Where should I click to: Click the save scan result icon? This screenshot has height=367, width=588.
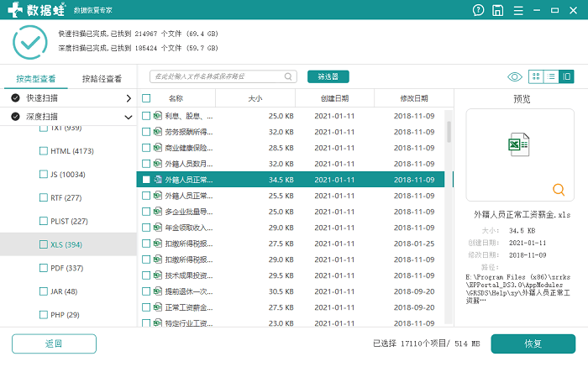(x=497, y=10)
